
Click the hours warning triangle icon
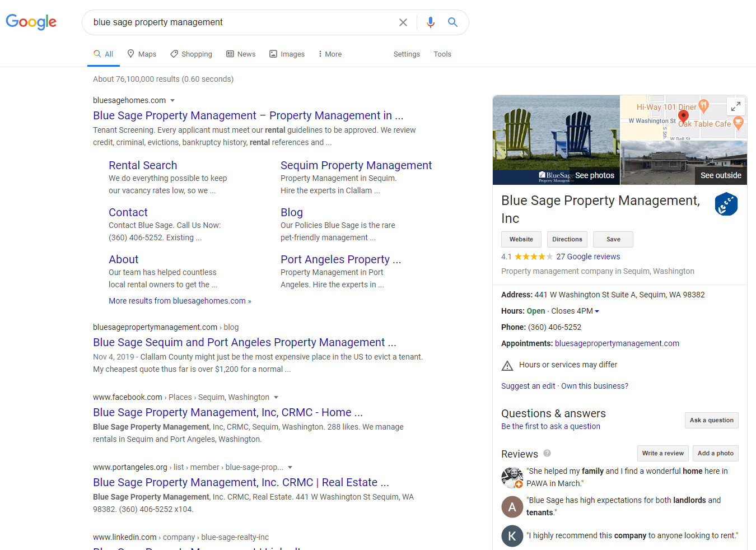pyautogui.click(x=507, y=366)
